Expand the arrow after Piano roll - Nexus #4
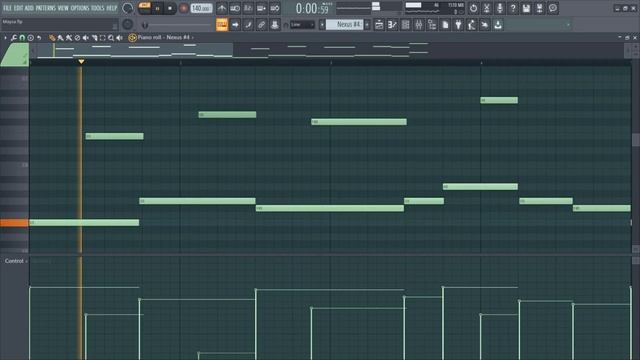Image resolution: width=640 pixels, height=360 pixels. click(193, 38)
